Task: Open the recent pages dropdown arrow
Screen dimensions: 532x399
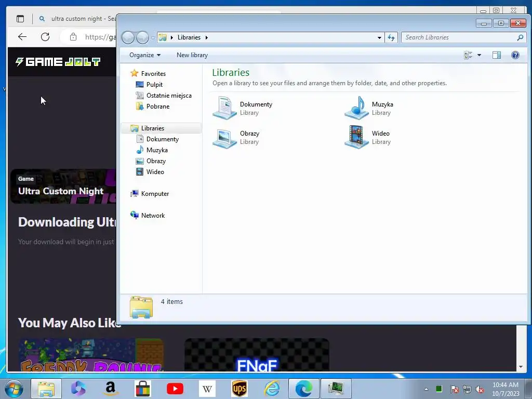Action: point(153,37)
